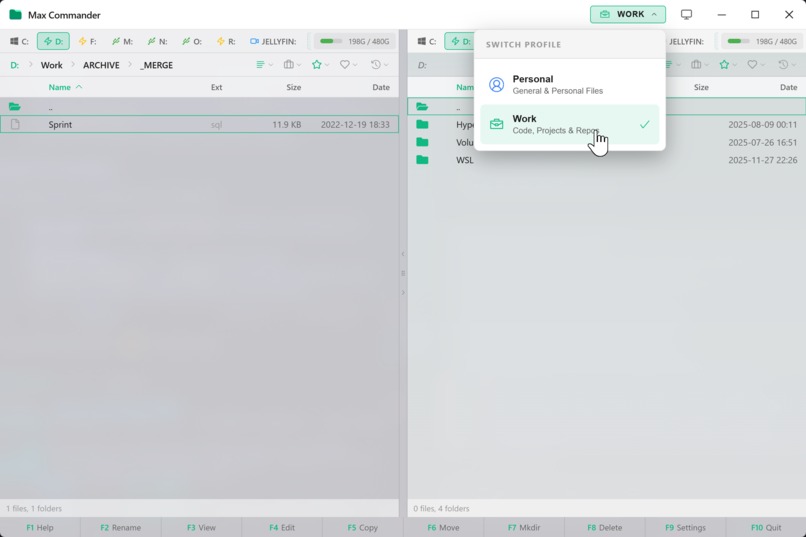Screen dimensions: 806x537
Task: Open left panel bookmarks star icon
Action: tap(320, 65)
